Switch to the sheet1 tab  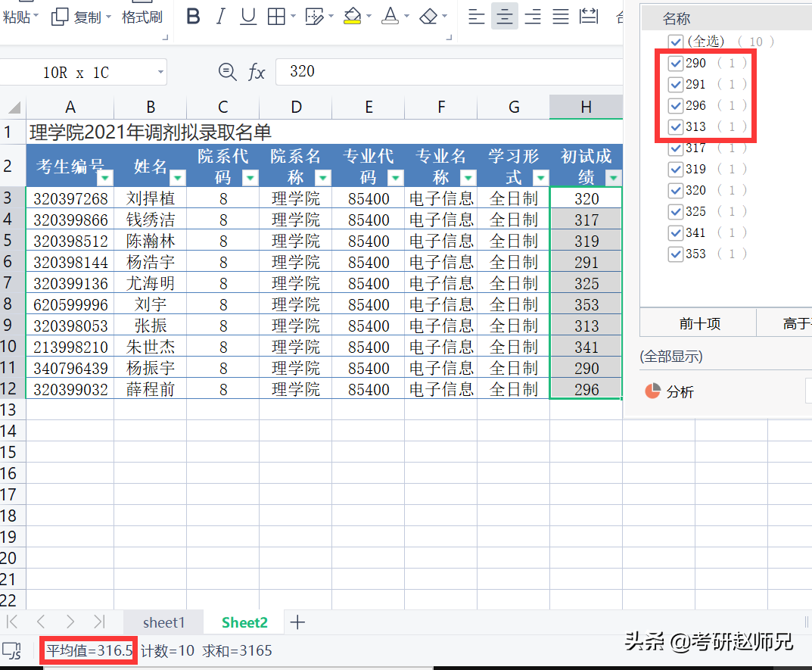[163, 622]
